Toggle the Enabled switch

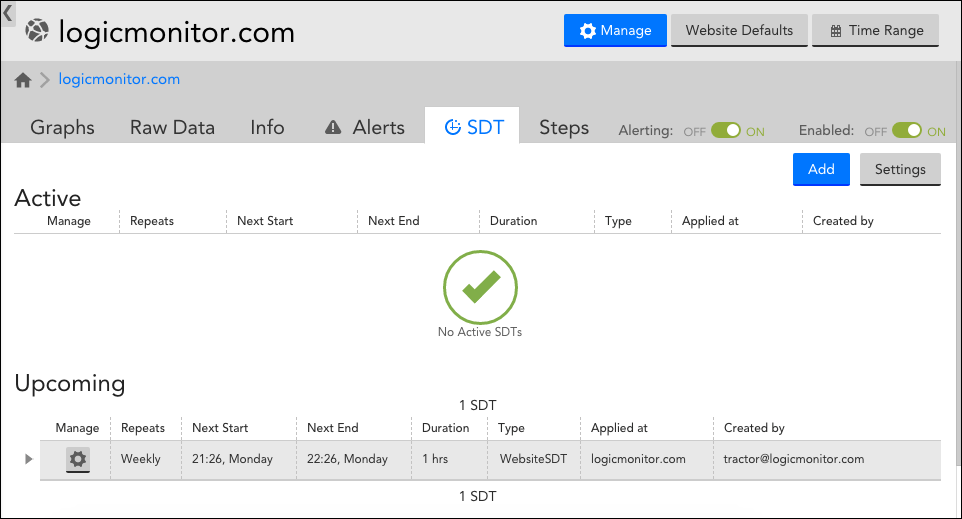pos(907,131)
